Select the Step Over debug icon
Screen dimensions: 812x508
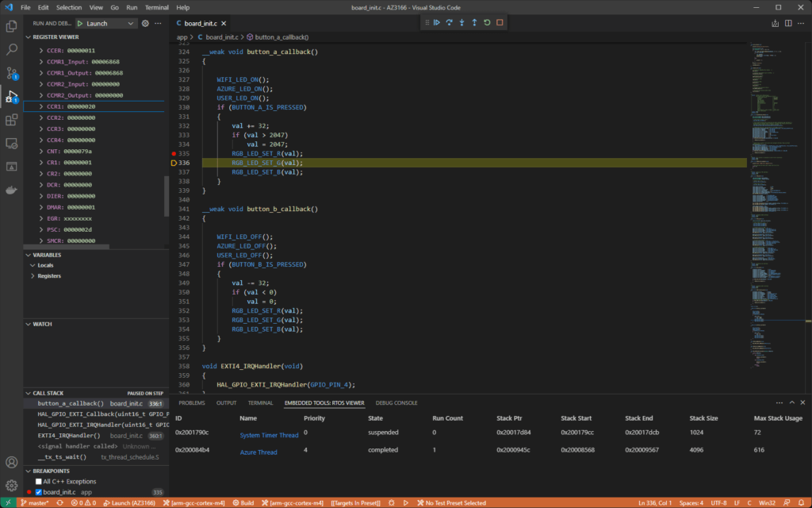pyautogui.click(x=448, y=22)
